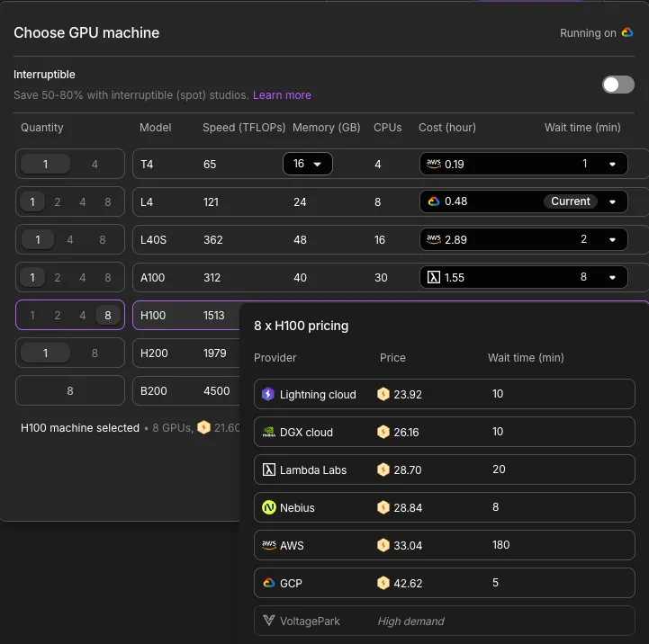Screen dimensions: 649x644
Task: Click the VoltagePark High demand row
Action: tap(444, 621)
